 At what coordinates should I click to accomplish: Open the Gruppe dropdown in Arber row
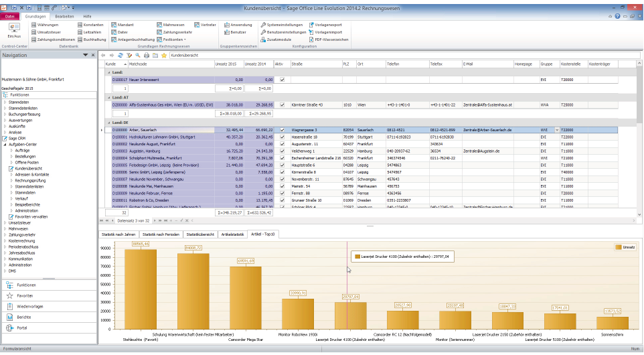(x=557, y=130)
